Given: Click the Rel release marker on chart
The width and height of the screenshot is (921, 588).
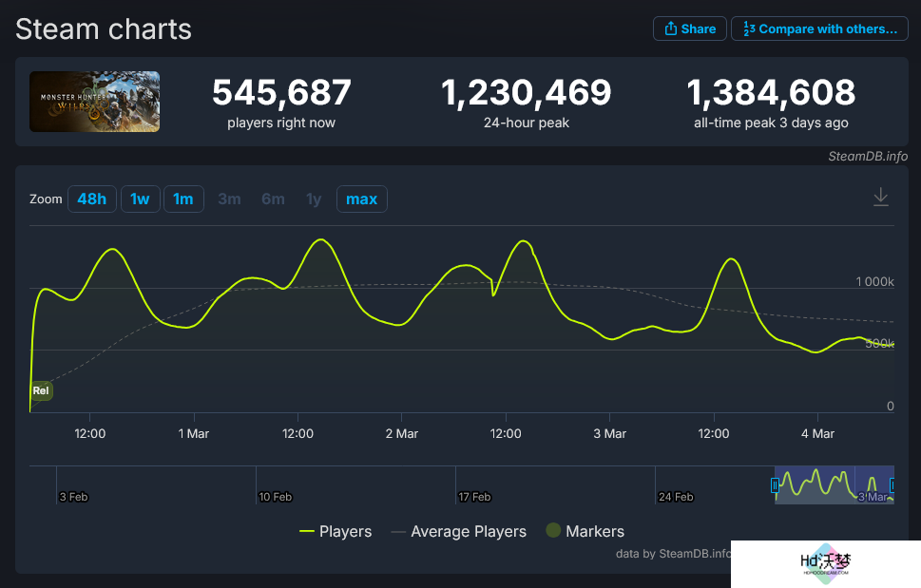Looking at the screenshot, I should (x=41, y=390).
